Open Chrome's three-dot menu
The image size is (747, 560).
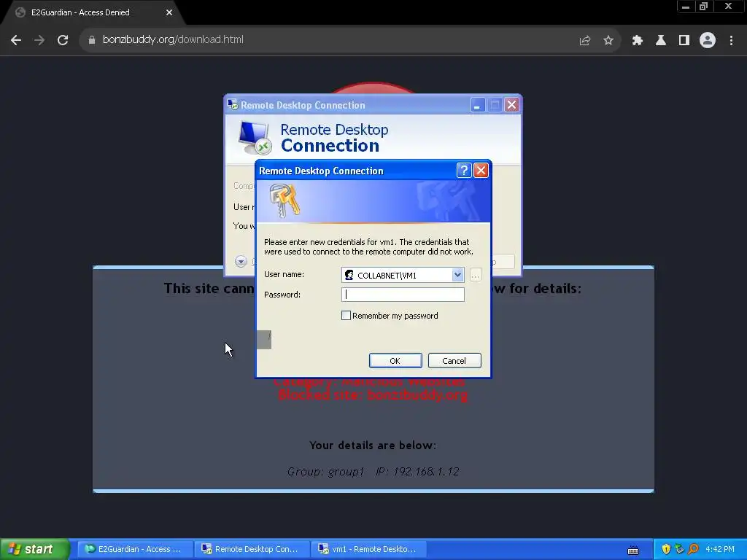731,41
